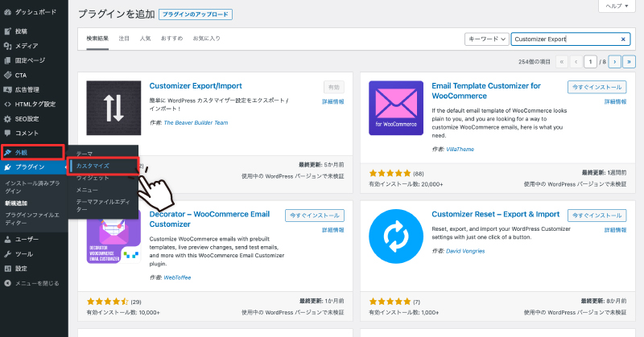
Task: Select the お気に入り tab
Action: (x=207, y=39)
